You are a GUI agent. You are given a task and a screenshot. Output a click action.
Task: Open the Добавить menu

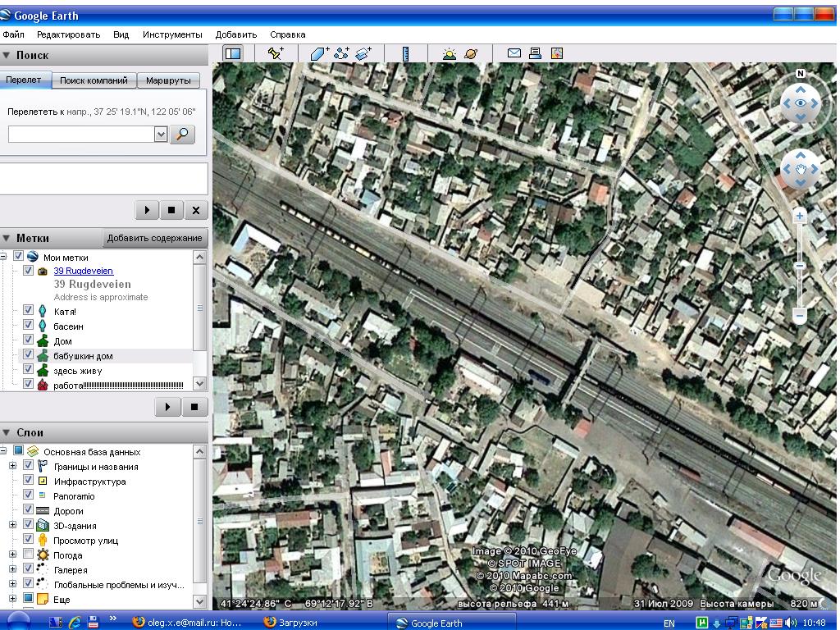236,34
